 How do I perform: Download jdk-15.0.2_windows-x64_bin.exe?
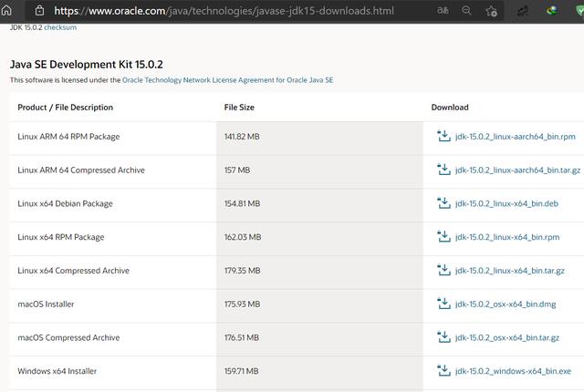coord(513,371)
